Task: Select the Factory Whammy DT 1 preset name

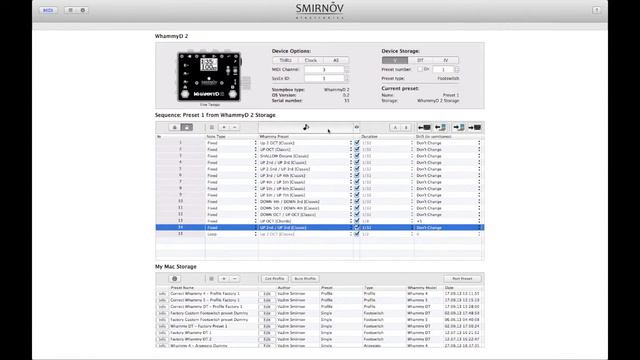Action: coord(191,333)
